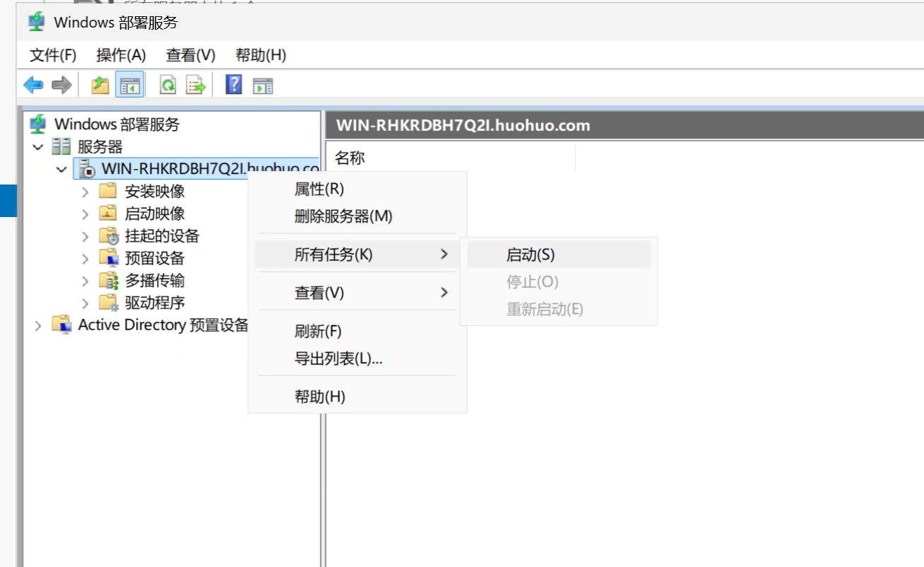Choose 导出列表(L)... from context menu
924x567 pixels.
(x=357, y=358)
